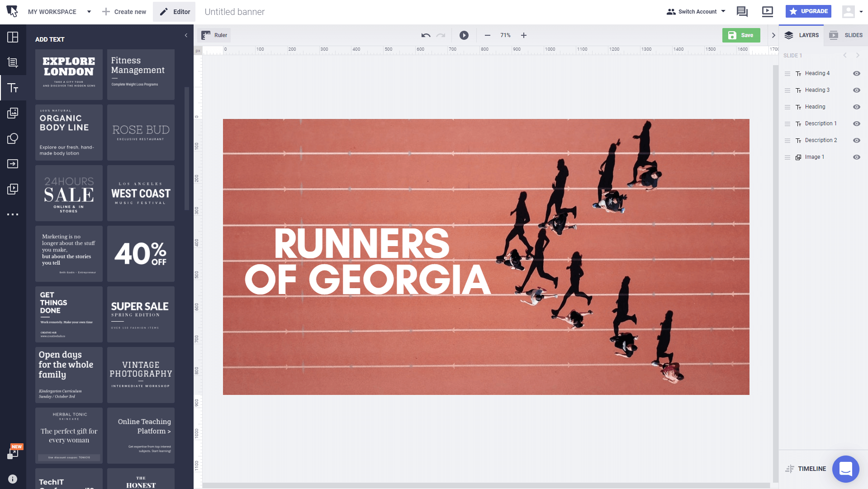This screenshot has height=489, width=868.
Task: Add the West Coast text preset
Action: 141,193
